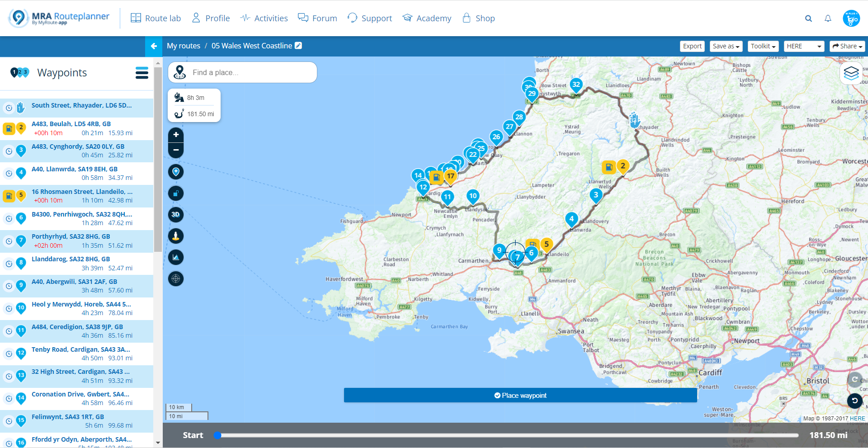Image resolution: width=868 pixels, height=448 pixels.
Task: Click the 181.50 mi distance in info box
Action: click(201, 114)
